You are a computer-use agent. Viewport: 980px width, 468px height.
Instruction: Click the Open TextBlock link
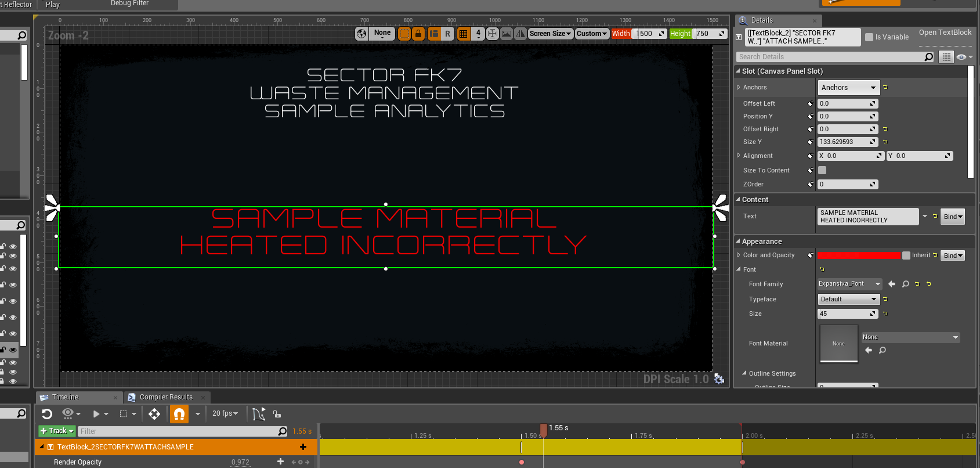[945, 33]
